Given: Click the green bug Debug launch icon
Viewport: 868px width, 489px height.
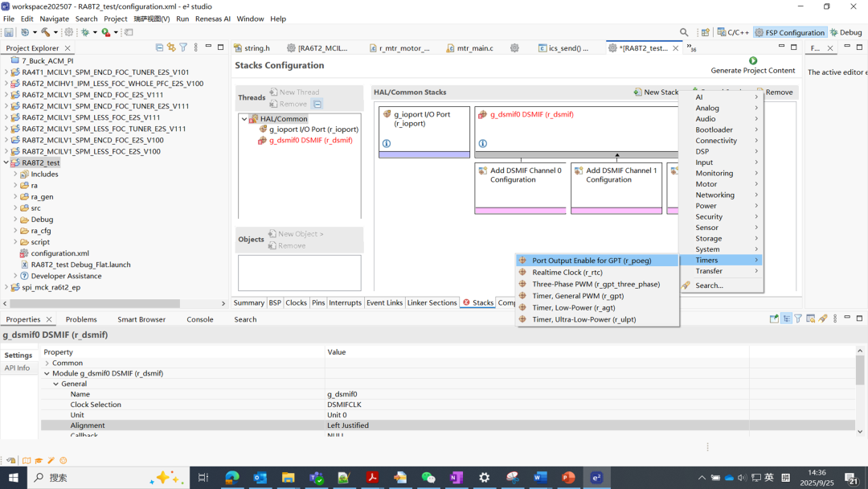Looking at the screenshot, I should 85,32.
